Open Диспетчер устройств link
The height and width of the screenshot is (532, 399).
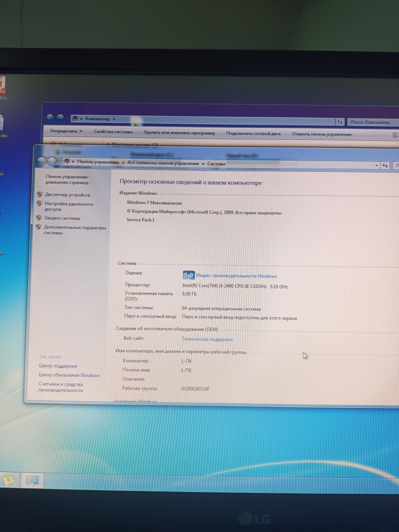tap(67, 195)
